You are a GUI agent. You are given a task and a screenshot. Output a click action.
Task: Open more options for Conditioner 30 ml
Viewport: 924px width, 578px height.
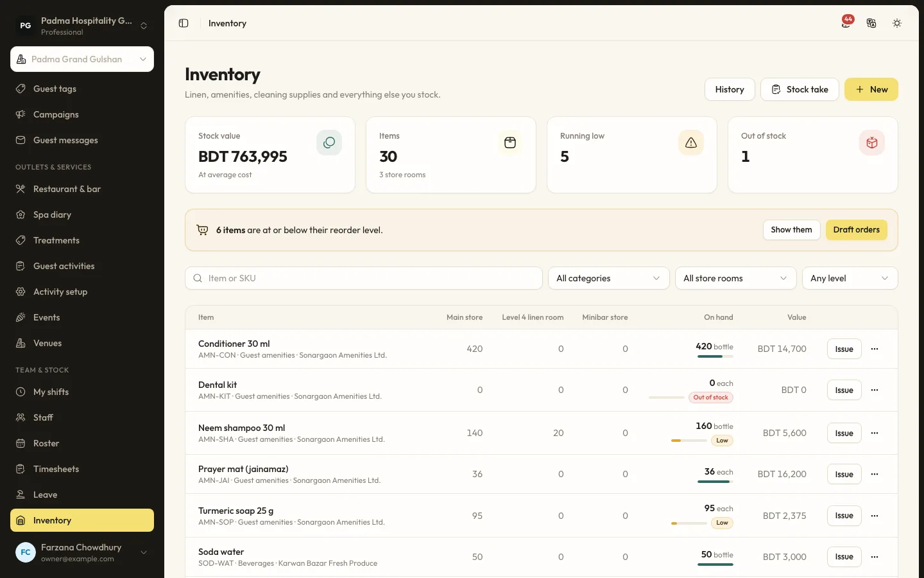coord(875,349)
